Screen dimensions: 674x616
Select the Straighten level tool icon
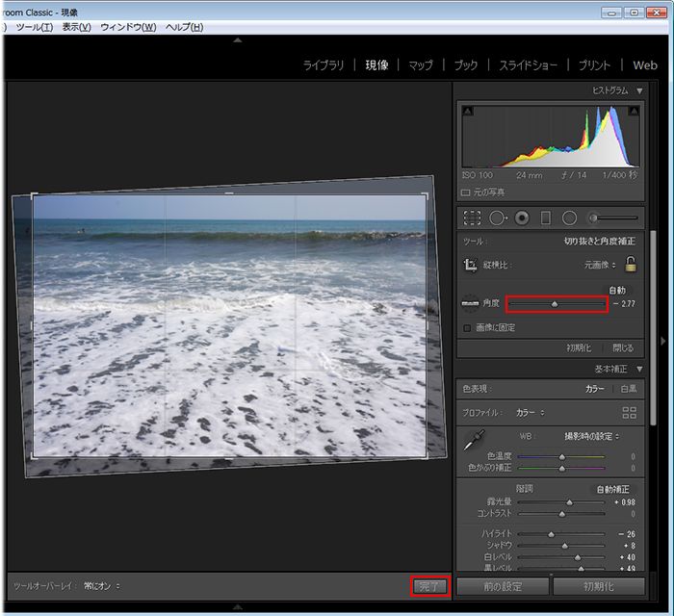[470, 303]
